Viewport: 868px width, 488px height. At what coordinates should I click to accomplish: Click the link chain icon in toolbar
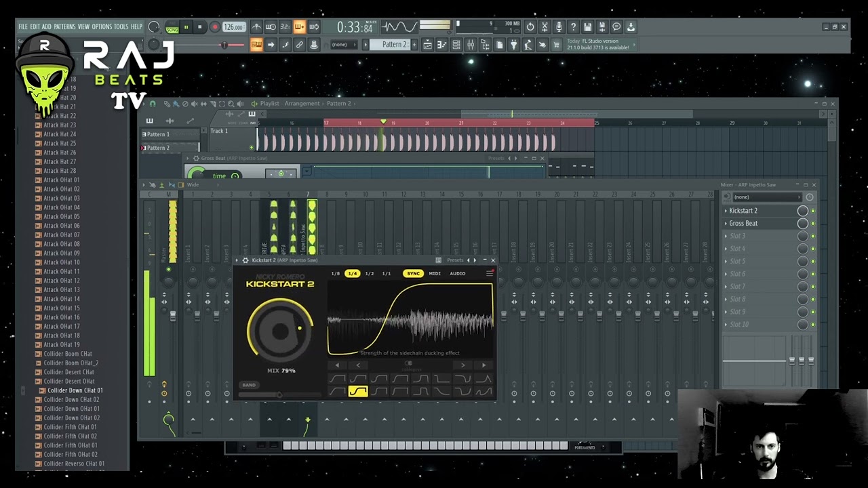click(x=300, y=45)
